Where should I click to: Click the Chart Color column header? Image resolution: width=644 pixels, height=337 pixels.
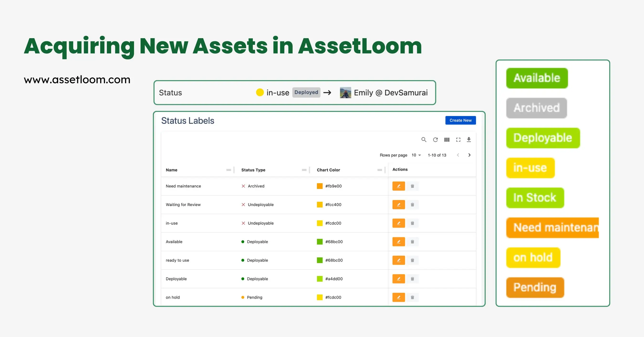click(328, 170)
